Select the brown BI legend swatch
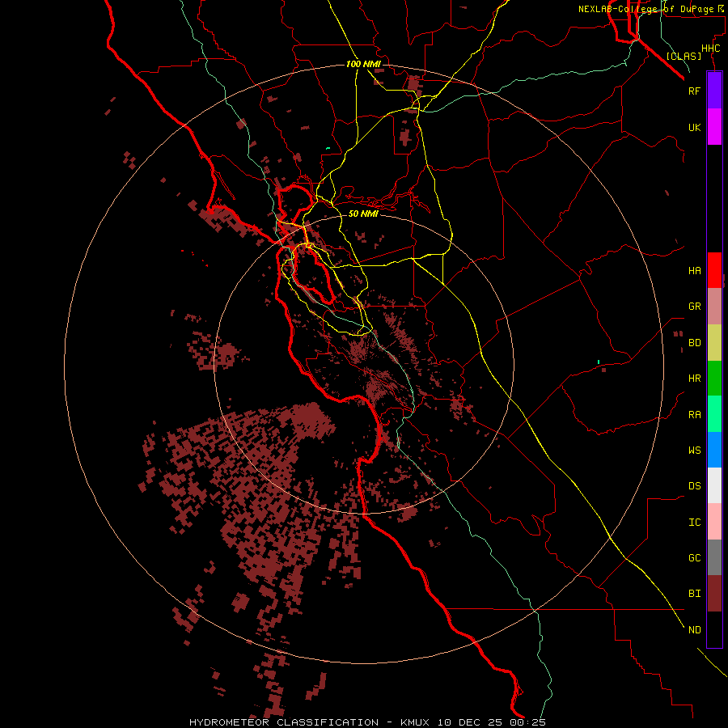The width and height of the screenshot is (728, 728). [714, 594]
